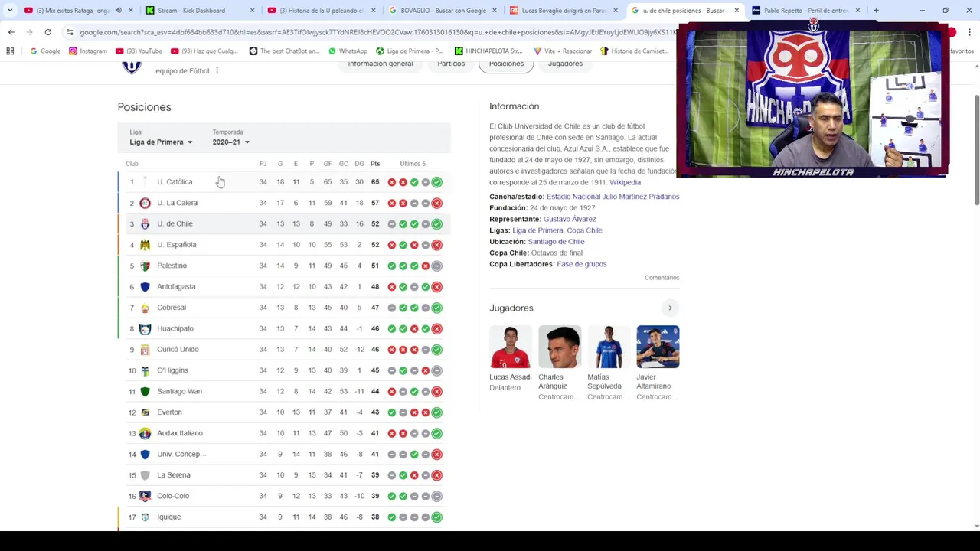Switch to the BOVAGLIO - Buscar con Google tab
Viewport: 980px width, 551px height.
click(443, 11)
